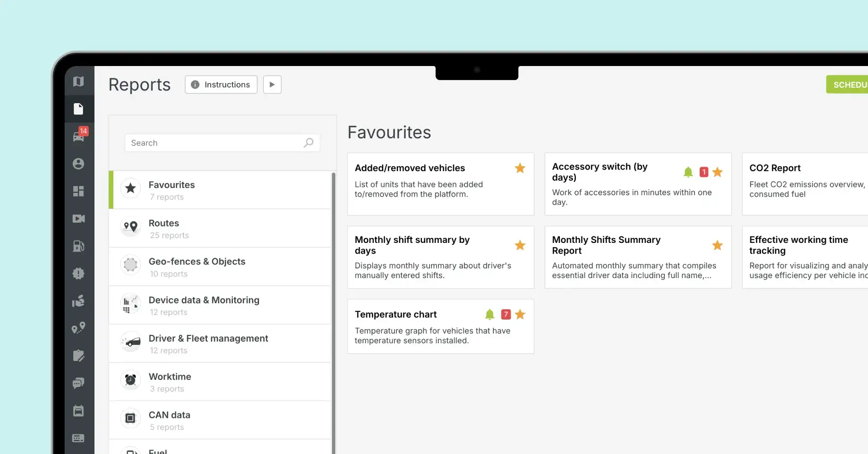Click the Device data chart category icon
Viewport: 868px width, 454px height.
tap(130, 303)
